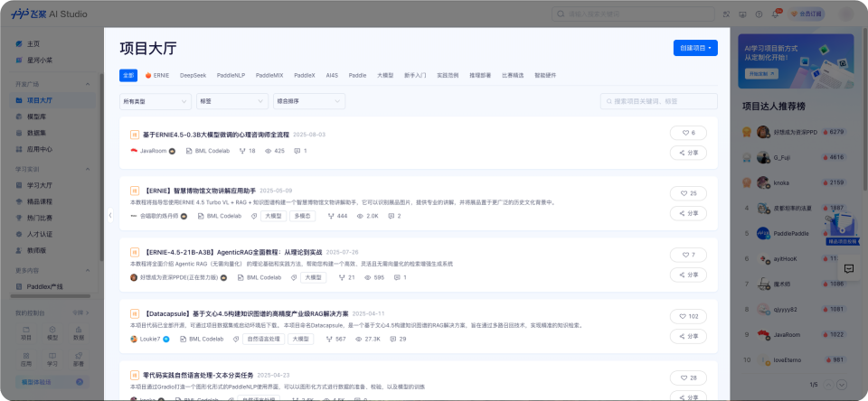868x401 pixels.
Task: Select the PaddleMIX category tab
Action: (x=269, y=75)
